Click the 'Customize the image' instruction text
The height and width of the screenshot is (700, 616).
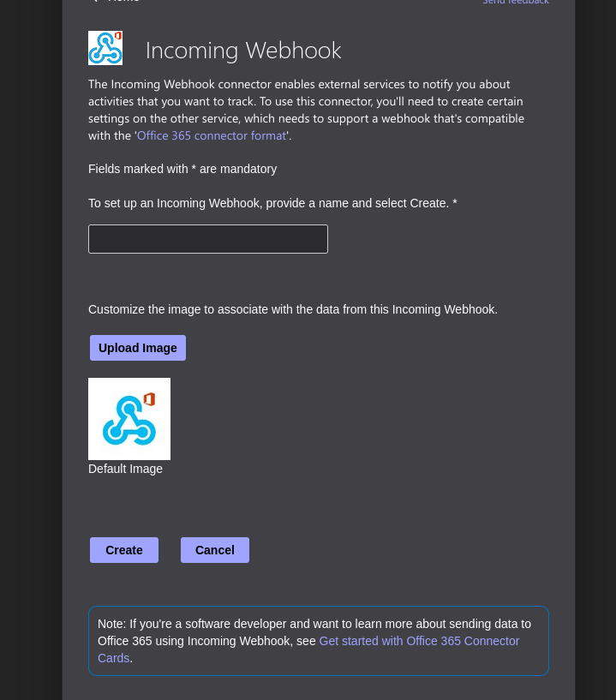(x=292, y=309)
